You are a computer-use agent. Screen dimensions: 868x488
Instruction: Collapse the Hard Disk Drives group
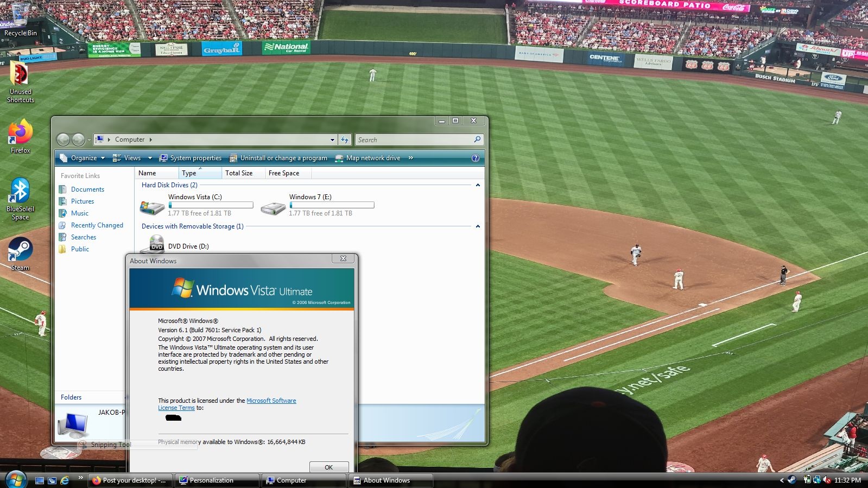(x=478, y=185)
